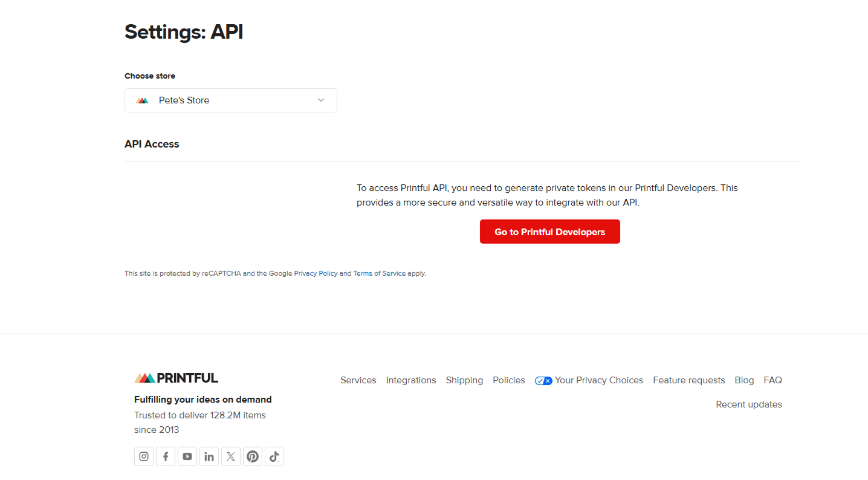Click the privacy choices toggle icon
Viewport: 868px width, 480px height.
[x=543, y=381]
